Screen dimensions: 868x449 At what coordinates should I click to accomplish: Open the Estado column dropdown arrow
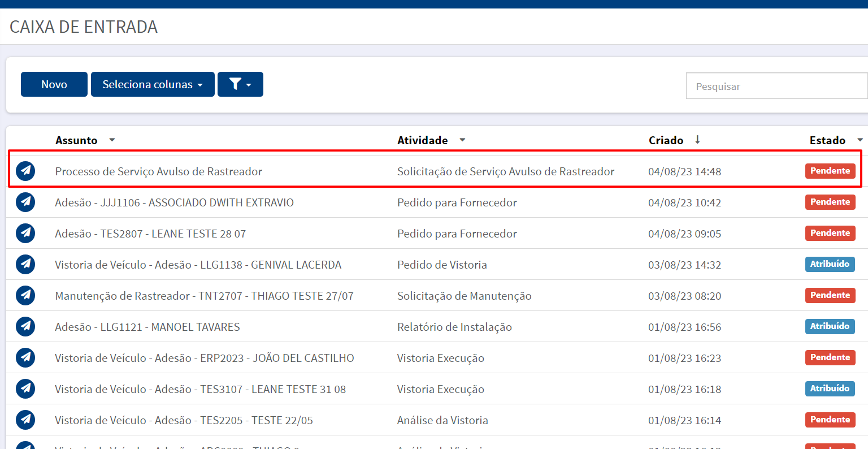[860, 140]
